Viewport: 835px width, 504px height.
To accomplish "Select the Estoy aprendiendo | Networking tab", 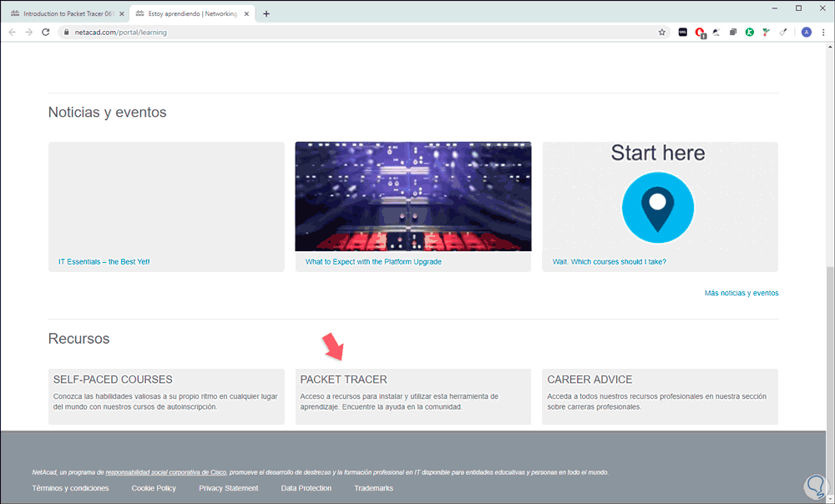I will point(192,14).
